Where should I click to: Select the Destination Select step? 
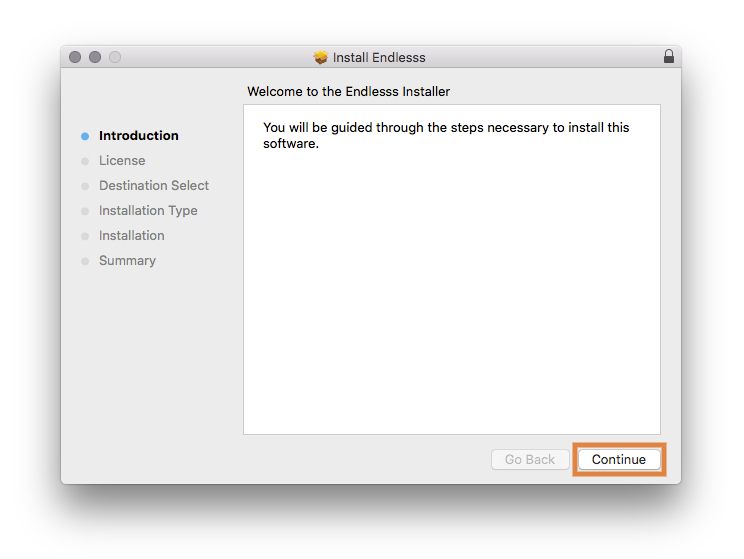pyautogui.click(x=154, y=186)
